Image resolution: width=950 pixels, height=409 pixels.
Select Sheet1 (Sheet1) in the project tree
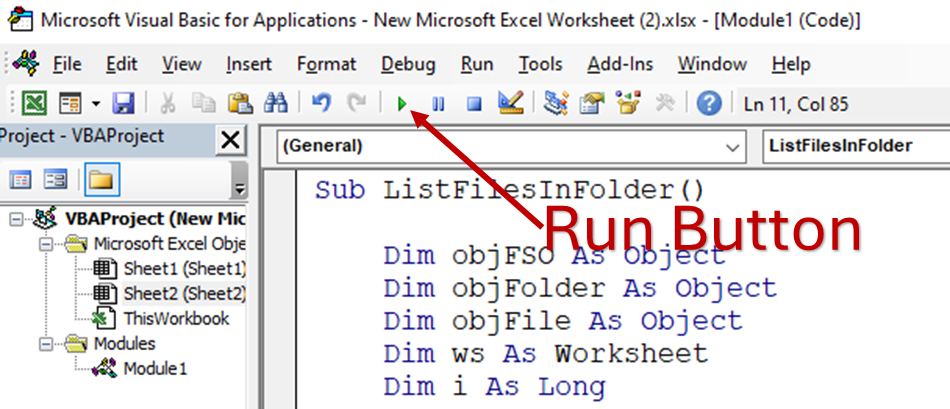click(x=184, y=268)
